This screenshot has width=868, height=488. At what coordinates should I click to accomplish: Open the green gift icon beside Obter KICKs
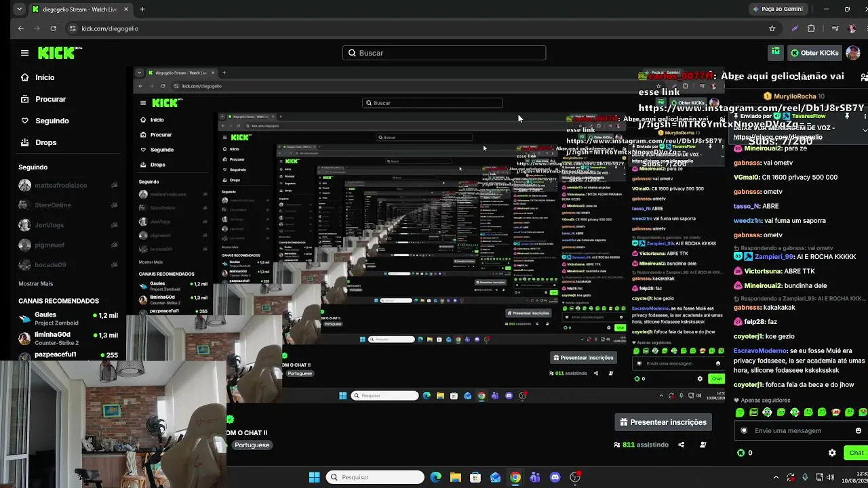(775, 52)
